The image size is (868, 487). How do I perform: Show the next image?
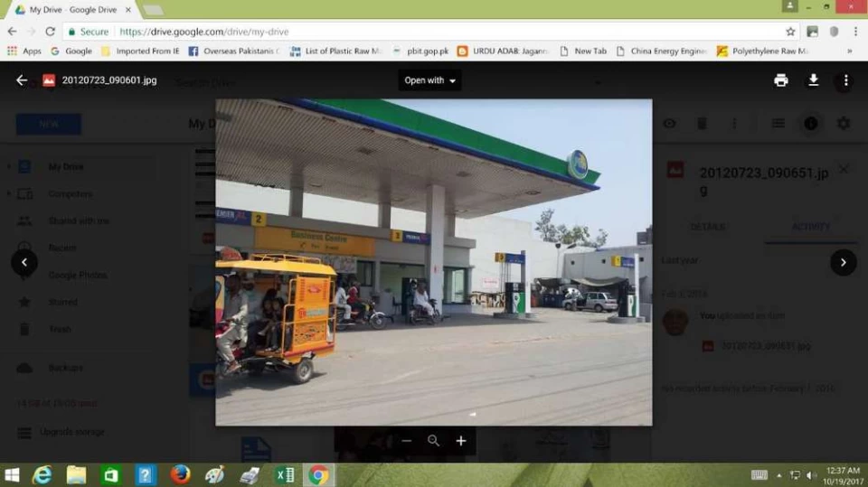(x=843, y=262)
